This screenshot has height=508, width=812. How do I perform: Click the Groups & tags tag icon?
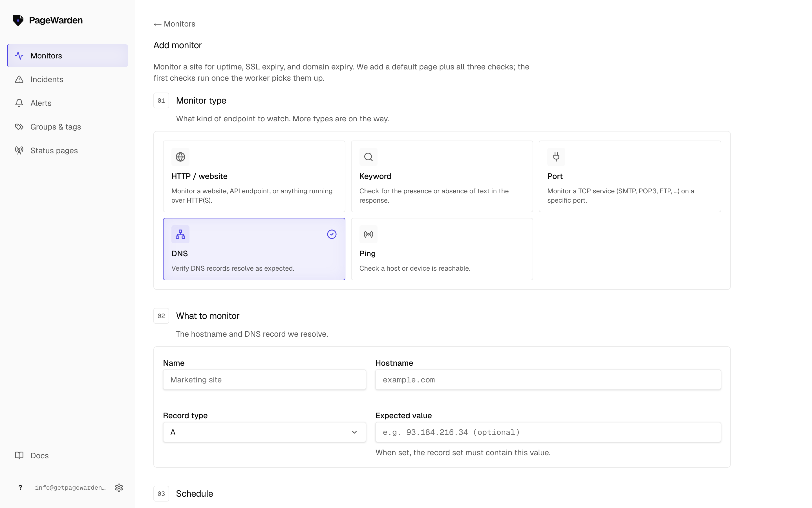(x=19, y=127)
